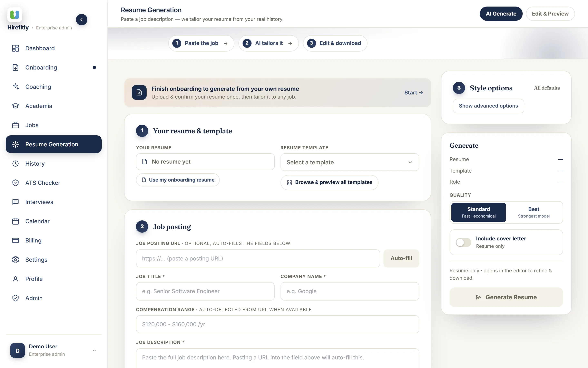
Task: Collapse the sidebar with the chevron button
Action: coord(82,20)
